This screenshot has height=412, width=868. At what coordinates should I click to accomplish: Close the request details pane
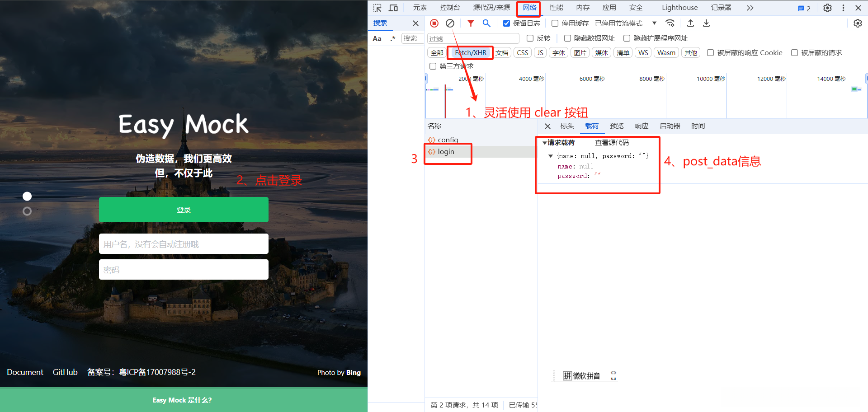pos(547,126)
